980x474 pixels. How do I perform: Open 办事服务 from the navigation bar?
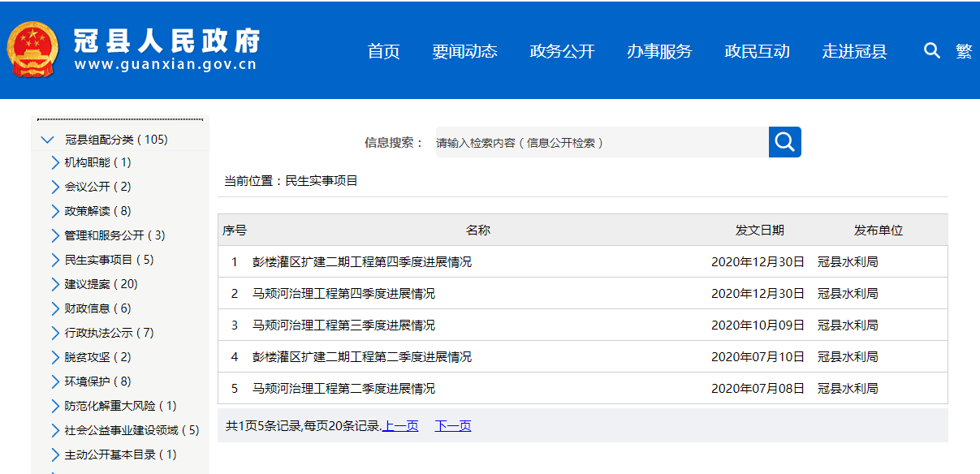click(659, 51)
